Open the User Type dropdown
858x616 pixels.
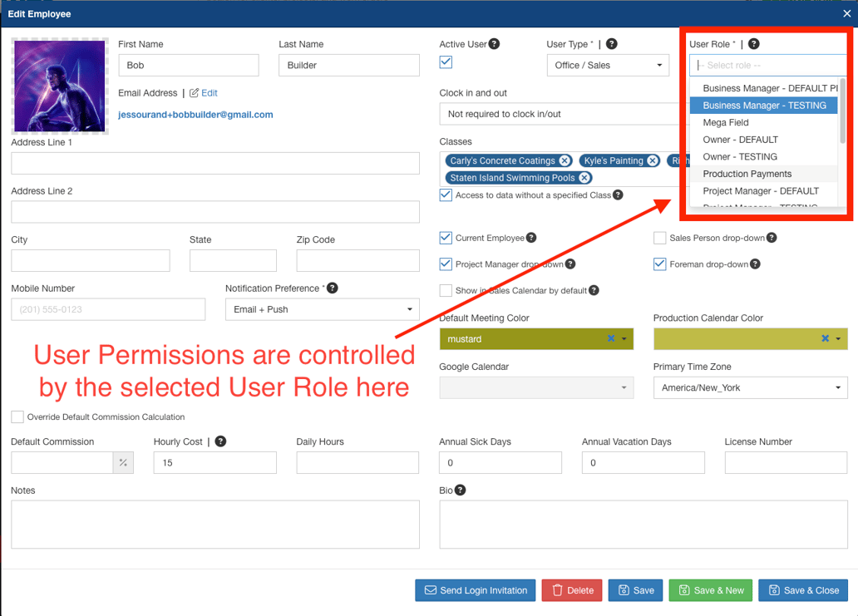pyautogui.click(x=608, y=65)
